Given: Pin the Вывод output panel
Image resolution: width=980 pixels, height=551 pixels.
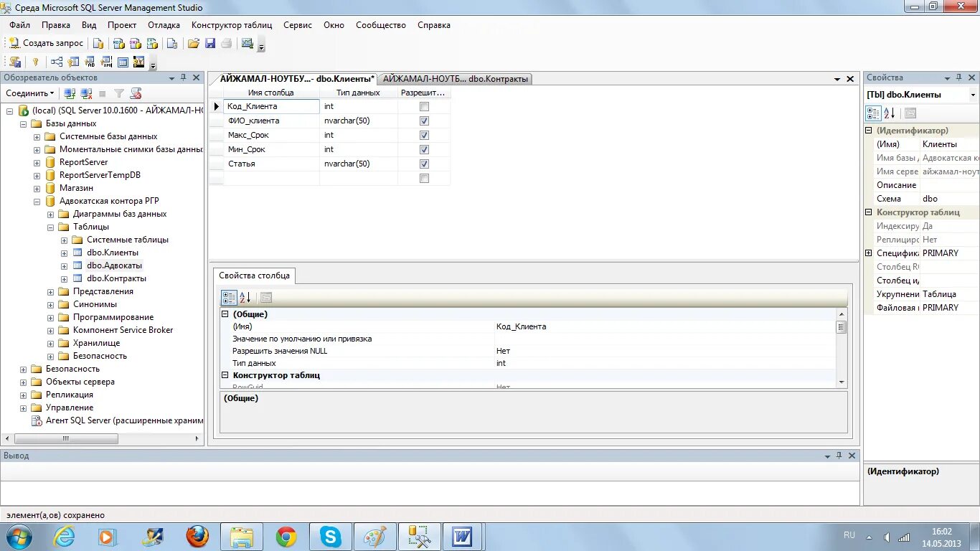Looking at the screenshot, I should [x=839, y=456].
